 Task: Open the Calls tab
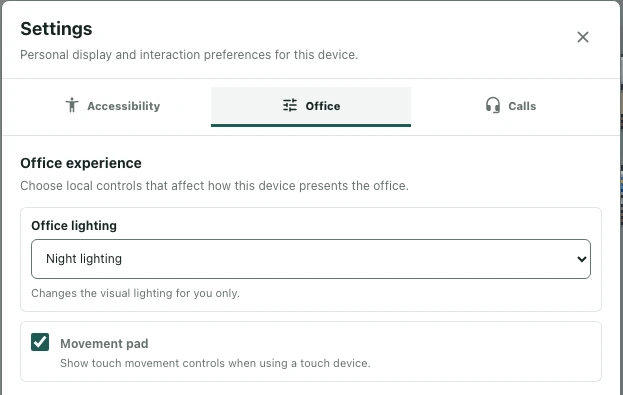[511, 106]
